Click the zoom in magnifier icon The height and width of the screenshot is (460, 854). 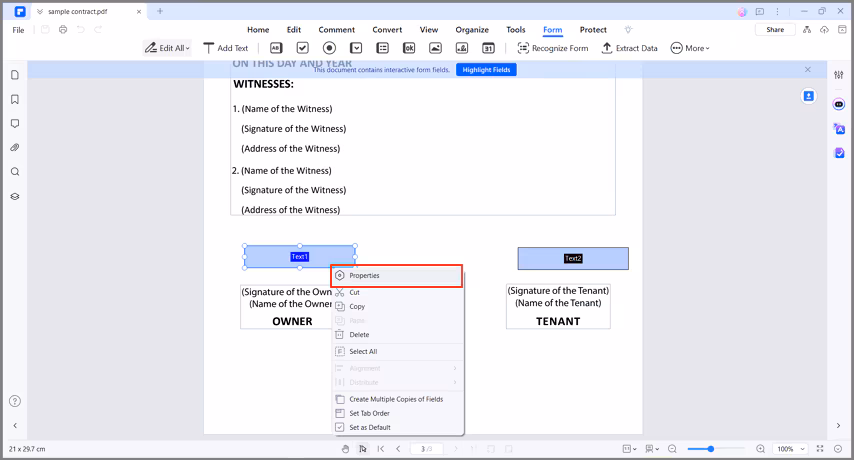pyautogui.click(x=760, y=449)
